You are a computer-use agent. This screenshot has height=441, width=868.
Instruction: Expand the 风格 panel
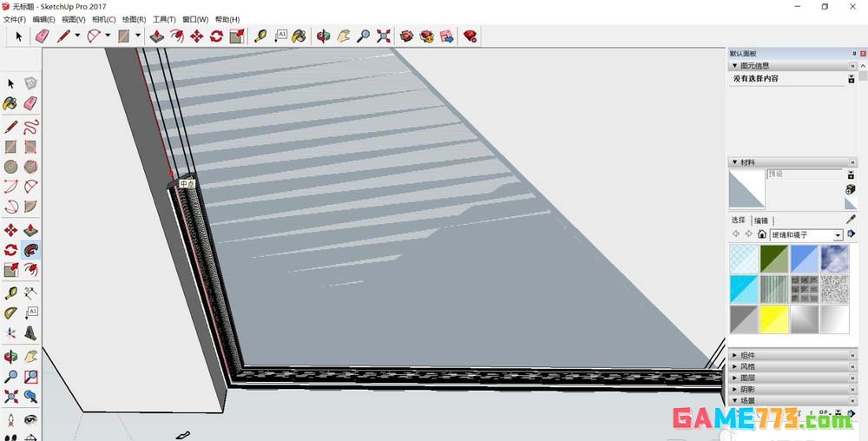(x=791, y=366)
